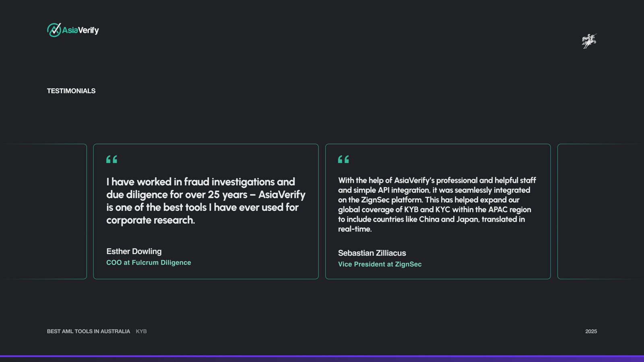Click the KYB footer label
The height and width of the screenshot is (362, 644).
pos(141,331)
